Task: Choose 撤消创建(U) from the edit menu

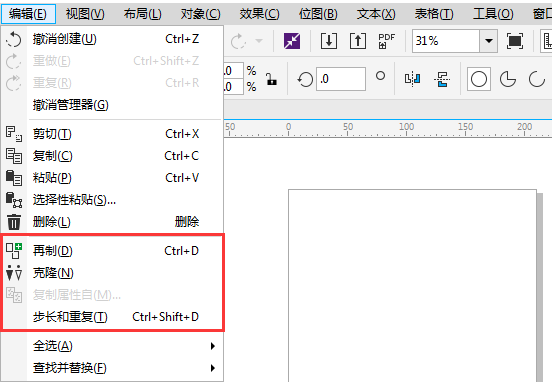Action: (x=112, y=39)
